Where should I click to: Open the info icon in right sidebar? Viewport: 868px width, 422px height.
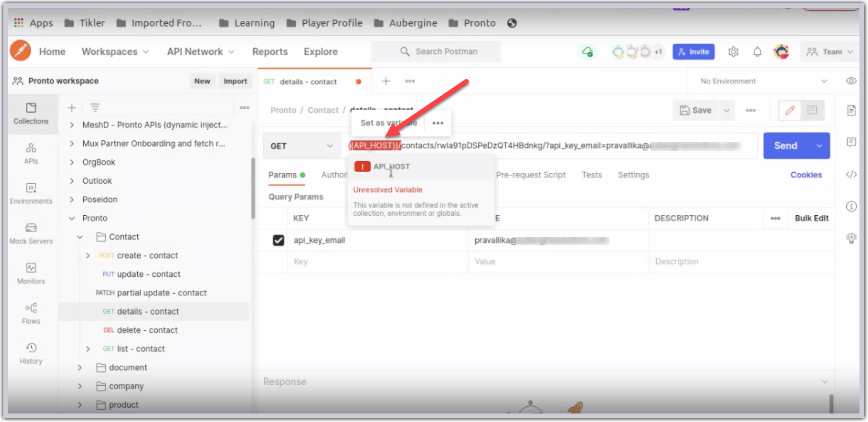[x=851, y=206]
